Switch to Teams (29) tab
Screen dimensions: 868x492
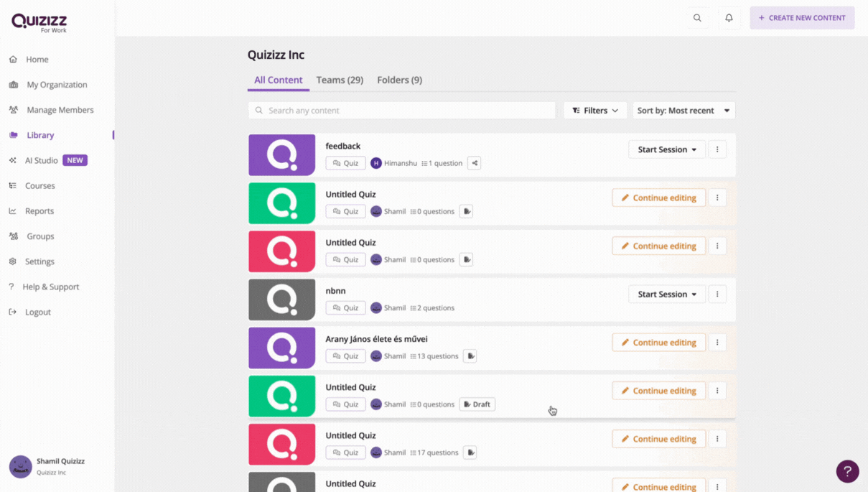(x=340, y=80)
